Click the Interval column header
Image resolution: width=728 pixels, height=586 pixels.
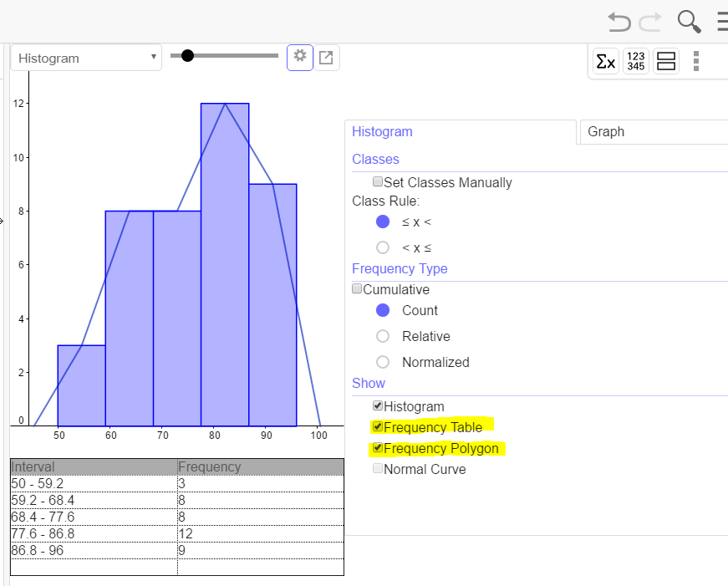coord(94,467)
